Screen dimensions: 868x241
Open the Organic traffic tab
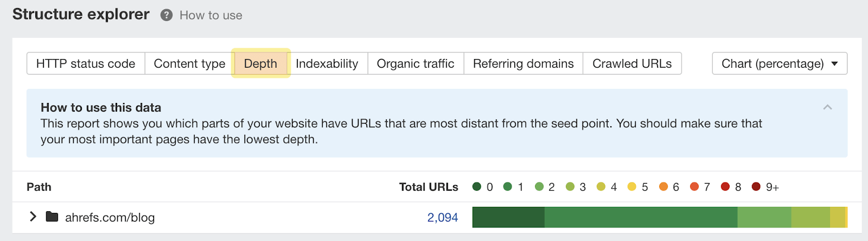pos(416,63)
